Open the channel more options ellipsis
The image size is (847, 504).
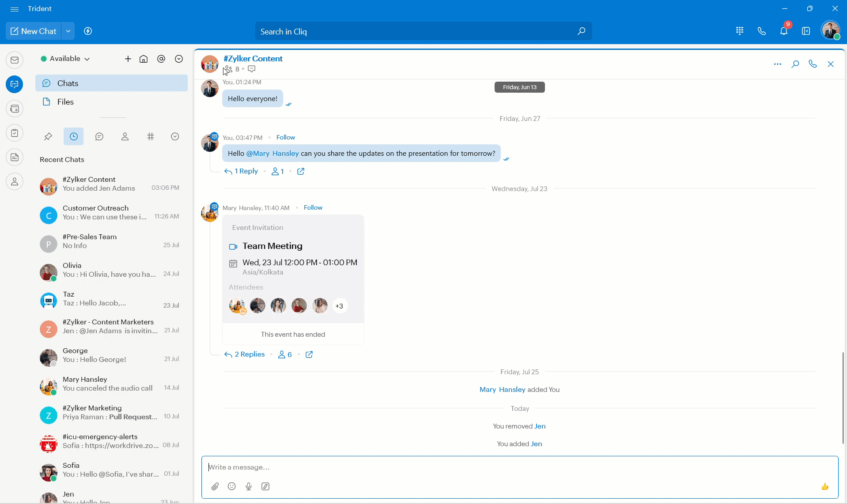coord(778,64)
